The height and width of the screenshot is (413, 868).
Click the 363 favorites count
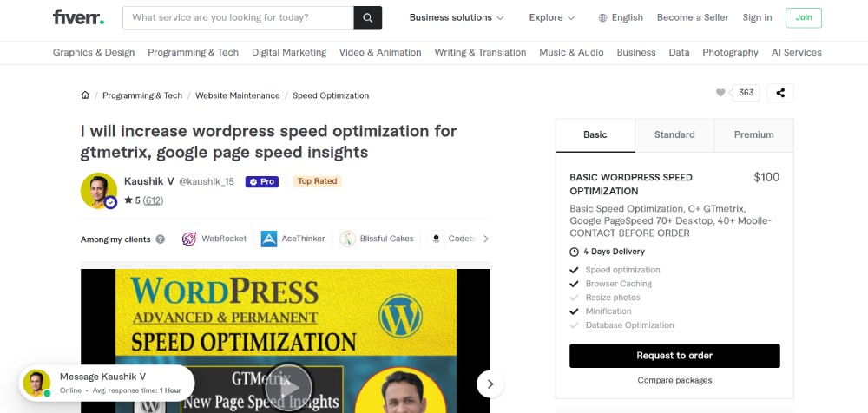746,93
